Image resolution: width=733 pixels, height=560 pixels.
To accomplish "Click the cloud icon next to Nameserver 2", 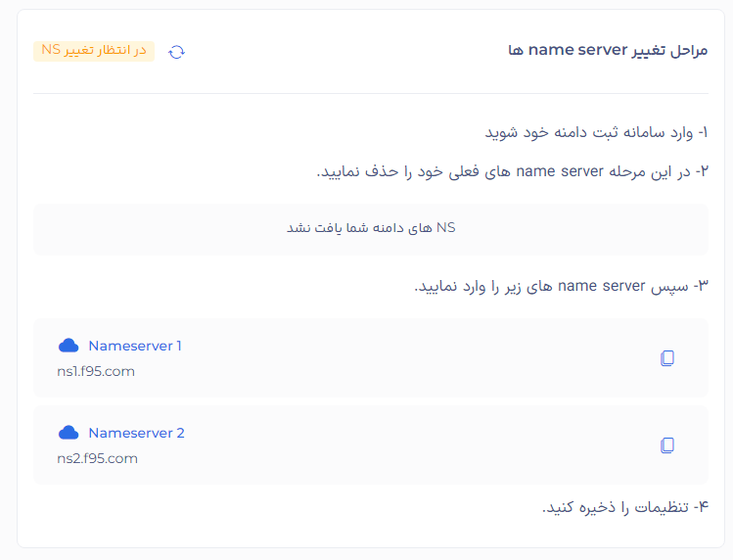I will coord(69,433).
